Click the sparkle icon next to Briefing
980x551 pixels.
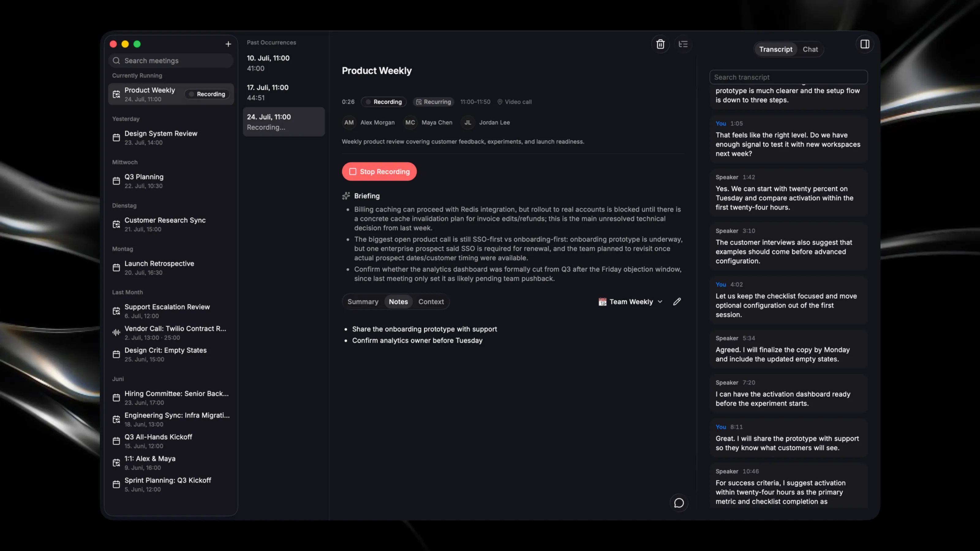[346, 196]
